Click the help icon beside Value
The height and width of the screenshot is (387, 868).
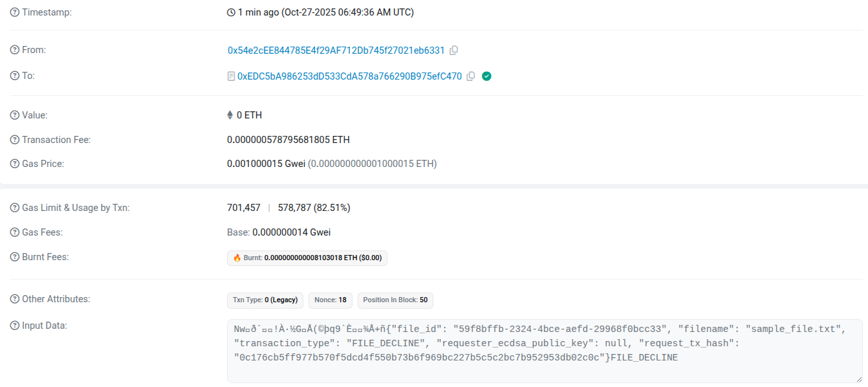click(x=15, y=115)
